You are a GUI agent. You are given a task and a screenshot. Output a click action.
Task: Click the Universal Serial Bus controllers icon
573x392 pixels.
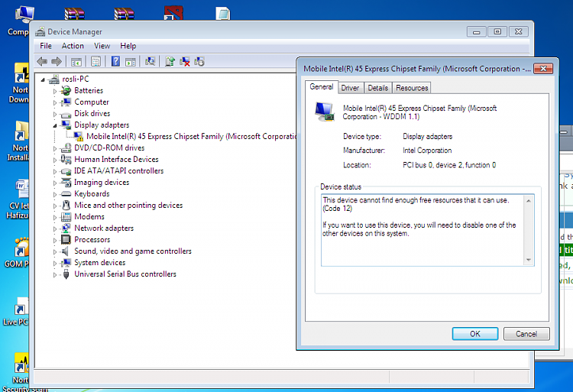(x=66, y=274)
